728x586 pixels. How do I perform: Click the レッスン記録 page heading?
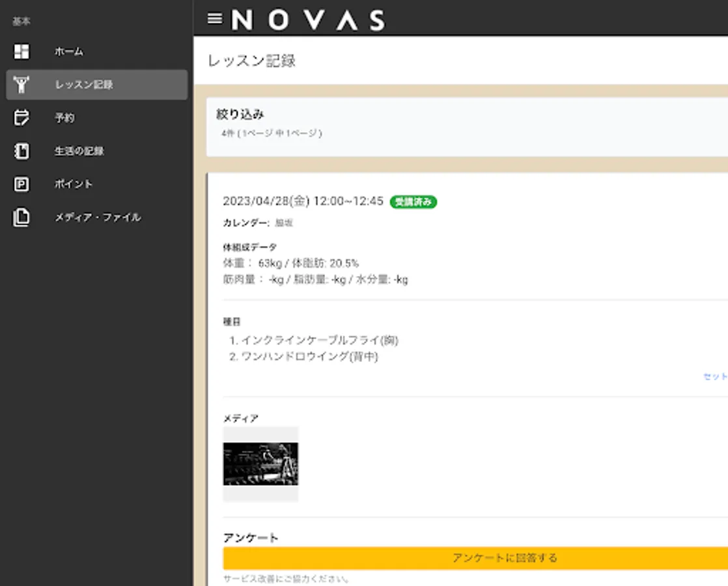click(x=251, y=61)
